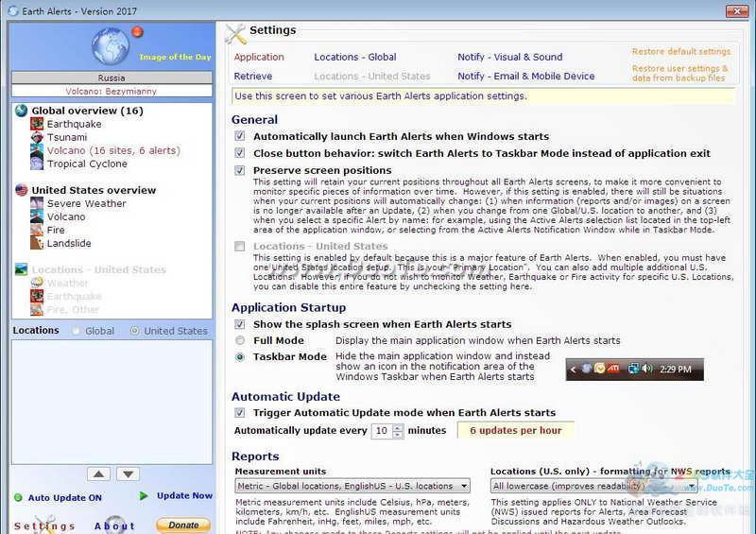Screen dimensions: 756x534
Task: Select the Tropical Cyclone tree entry
Action: (x=87, y=164)
